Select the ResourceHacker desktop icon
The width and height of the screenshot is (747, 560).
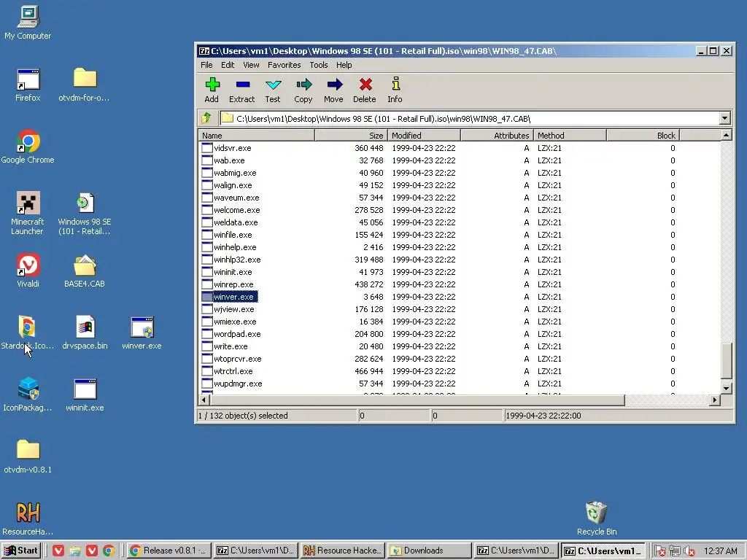pos(28,518)
